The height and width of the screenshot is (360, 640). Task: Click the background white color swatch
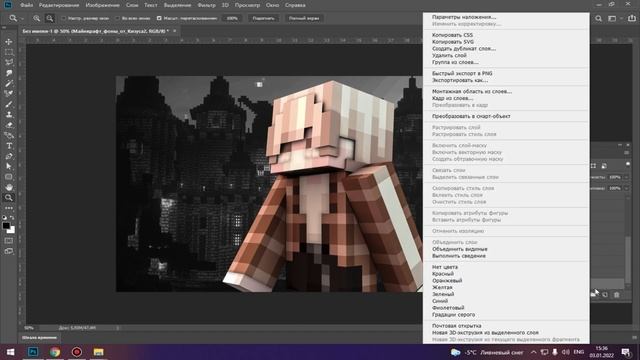click(x=12, y=231)
